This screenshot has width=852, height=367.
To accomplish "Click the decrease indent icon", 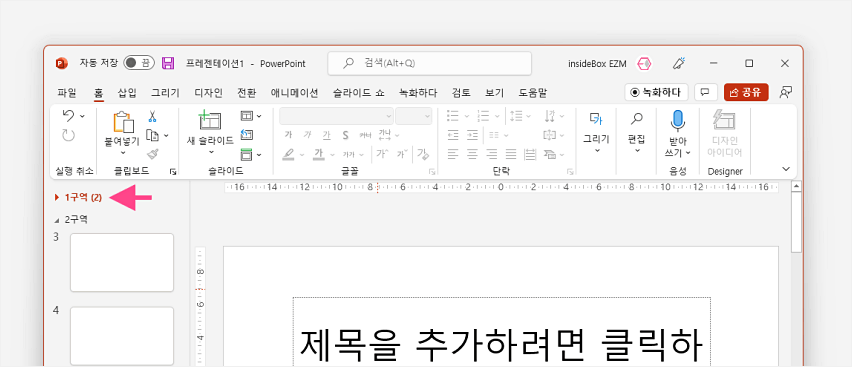I will [453, 135].
